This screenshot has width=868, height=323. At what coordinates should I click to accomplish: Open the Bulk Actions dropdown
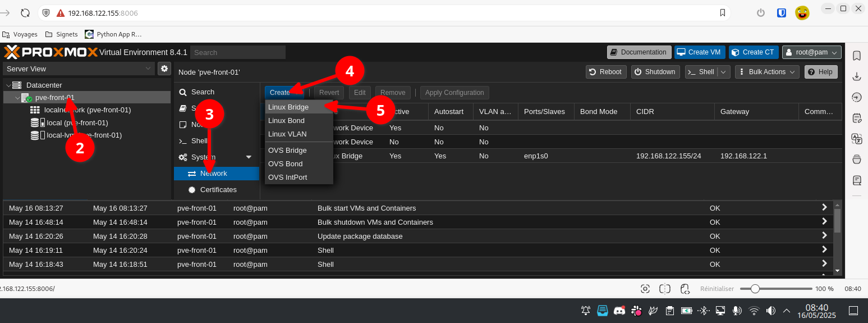[767, 72]
